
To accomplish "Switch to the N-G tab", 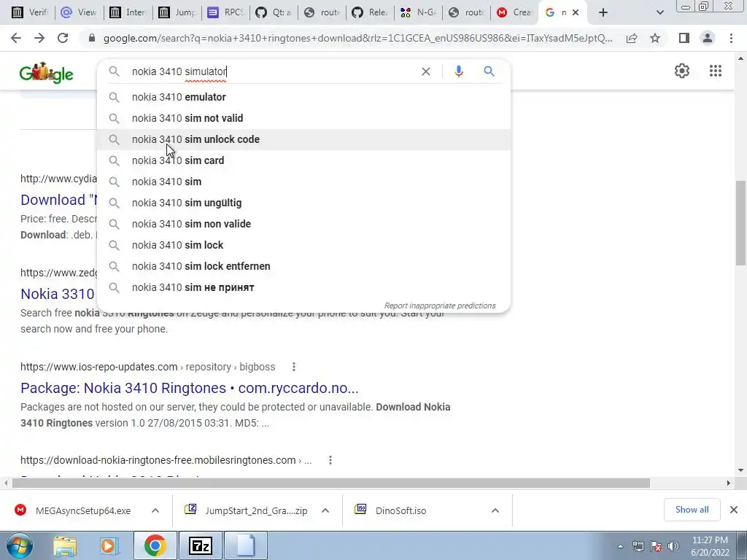I will pyautogui.click(x=418, y=12).
